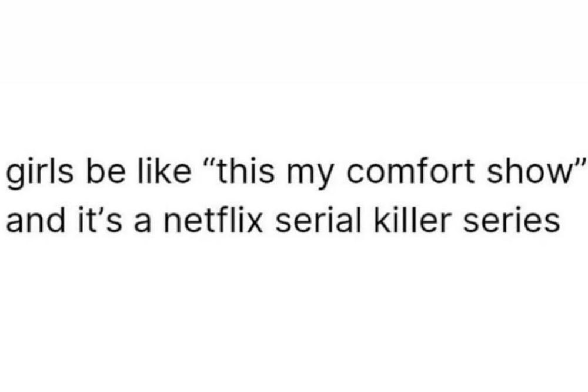Select the word "and" starting second line
588x392 pixels.
tap(35, 220)
